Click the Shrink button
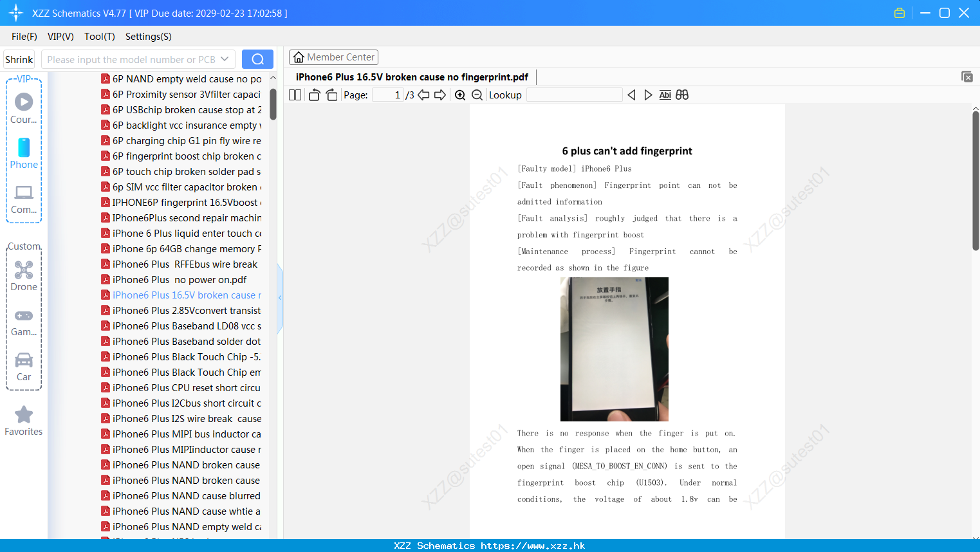Image resolution: width=980 pixels, height=552 pixels. pyautogui.click(x=19, y=59)
